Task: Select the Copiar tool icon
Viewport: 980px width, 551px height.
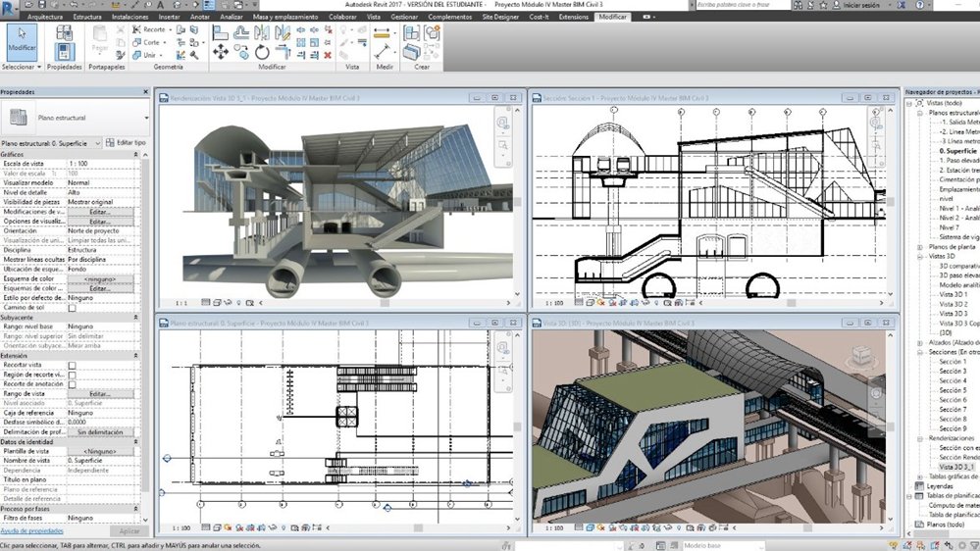Action: [241, 53]
